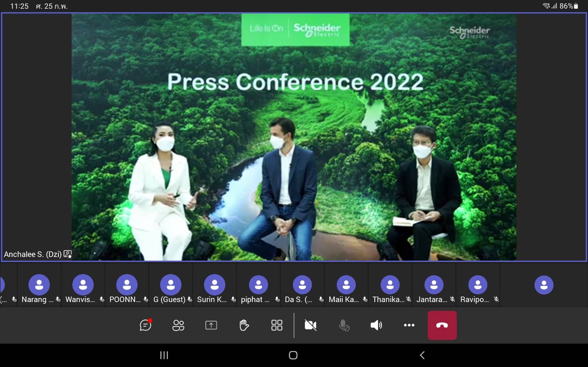
Task: Open the more options menu
Action: click(409, 325)
